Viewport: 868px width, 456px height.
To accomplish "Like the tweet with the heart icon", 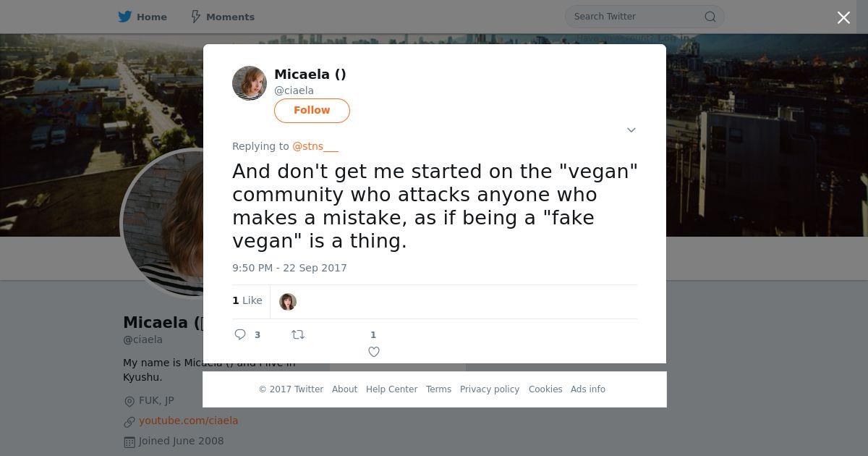I will coord(374,352).
